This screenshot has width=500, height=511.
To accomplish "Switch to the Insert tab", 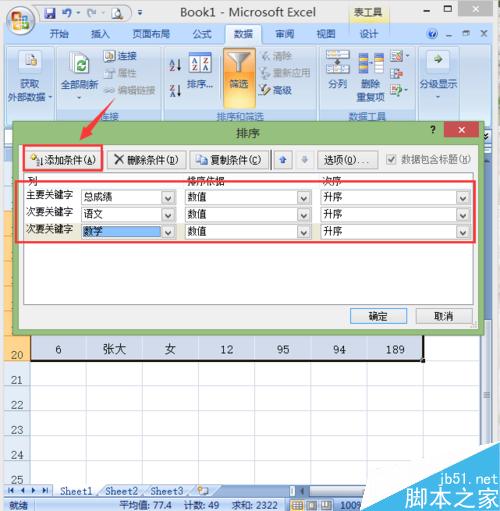I will coord(100,34).
